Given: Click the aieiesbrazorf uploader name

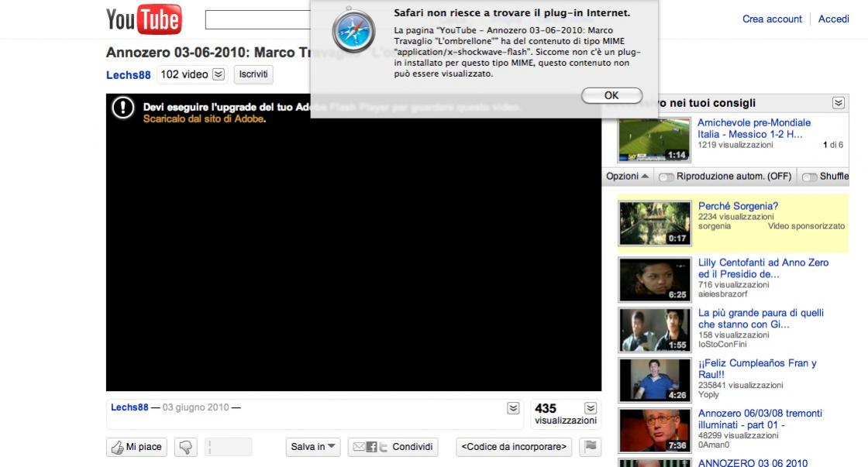Looking at the screenshot, I should [x=722, y=294].
